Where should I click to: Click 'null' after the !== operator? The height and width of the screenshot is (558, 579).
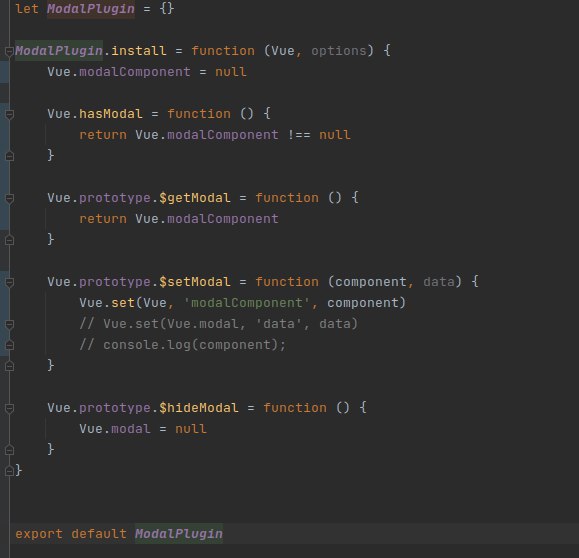(x=335, y=135)
